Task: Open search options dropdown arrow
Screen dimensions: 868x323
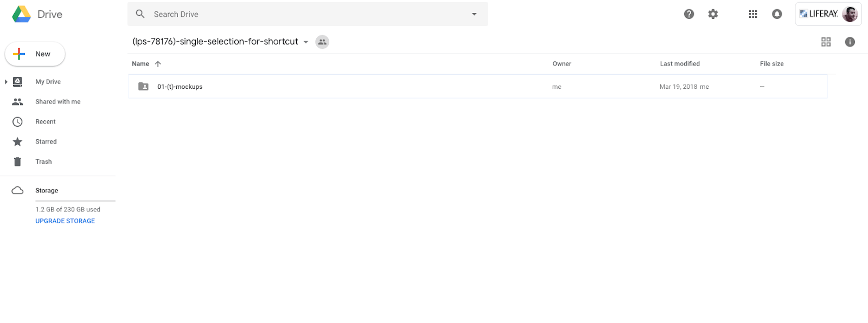Action: (474, 14)
